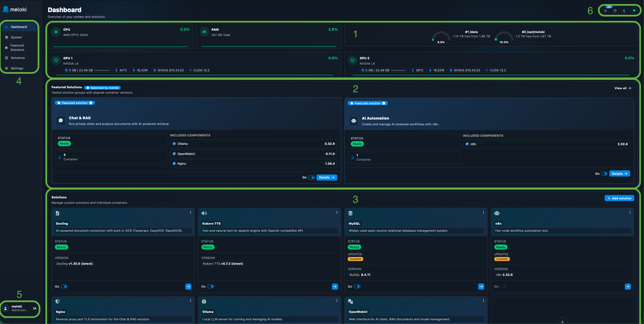The image size is (644, 324).
Task: Click the MySQL database icon
Action: pos(350,213)
